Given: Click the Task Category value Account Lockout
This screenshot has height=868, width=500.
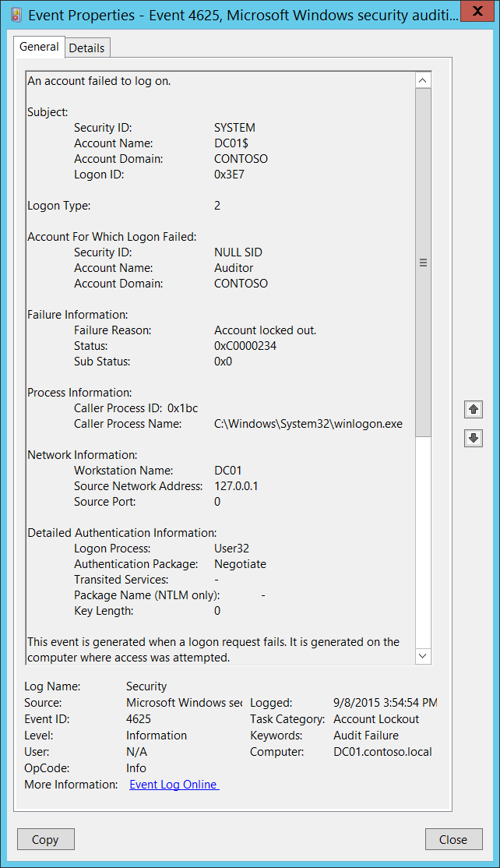Looking at the screenshot, I should tap(376, 719).
